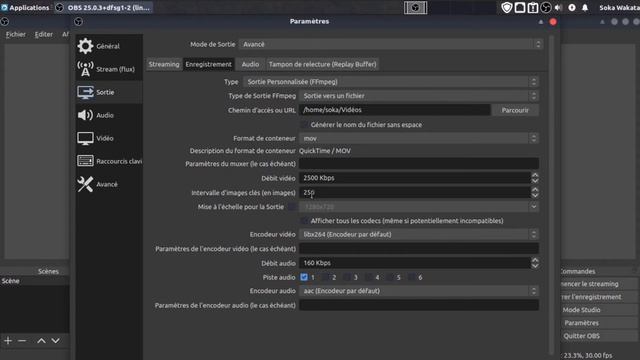
Task: Check Piste audio 5
Action: [390, 277]
